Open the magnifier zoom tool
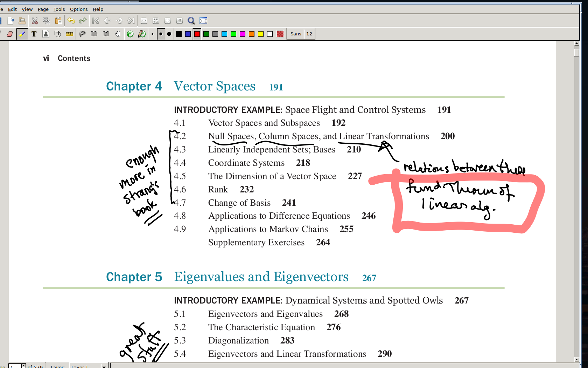 191,21
